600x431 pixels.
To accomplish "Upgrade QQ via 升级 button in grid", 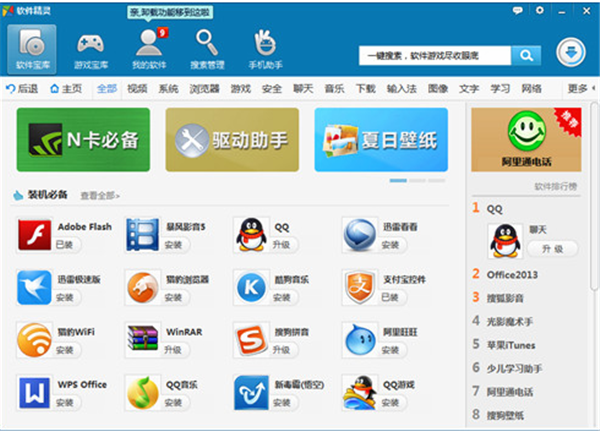I will pyautogui.click(x=282, y=245).
